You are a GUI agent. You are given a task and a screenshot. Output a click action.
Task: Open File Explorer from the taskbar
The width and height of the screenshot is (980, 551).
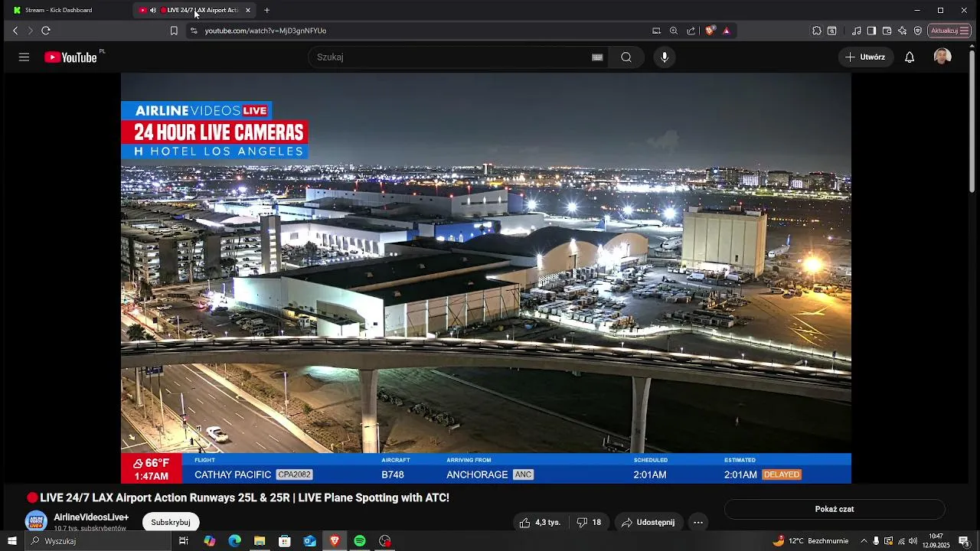(260, 541)
